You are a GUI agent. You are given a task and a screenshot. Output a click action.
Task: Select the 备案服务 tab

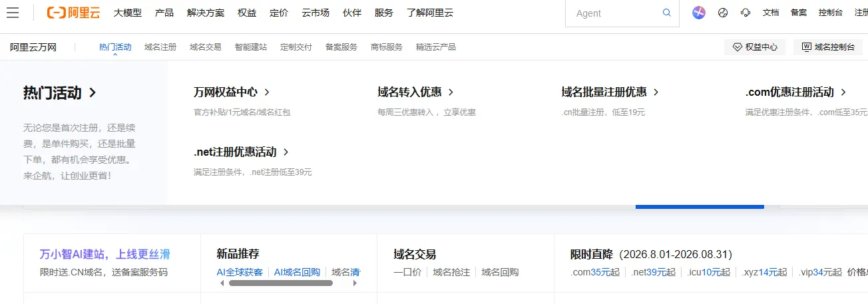coord(341,47)
